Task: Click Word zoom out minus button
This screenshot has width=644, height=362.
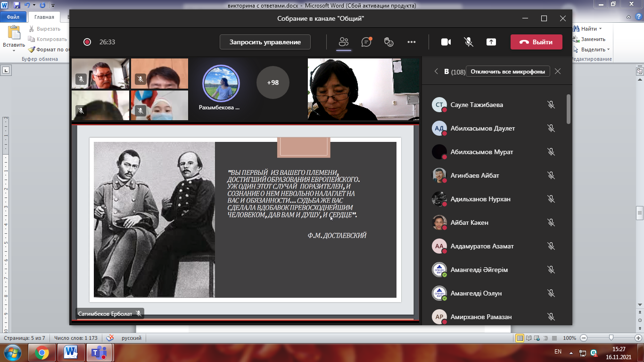Action: click(x=584, y=338)
